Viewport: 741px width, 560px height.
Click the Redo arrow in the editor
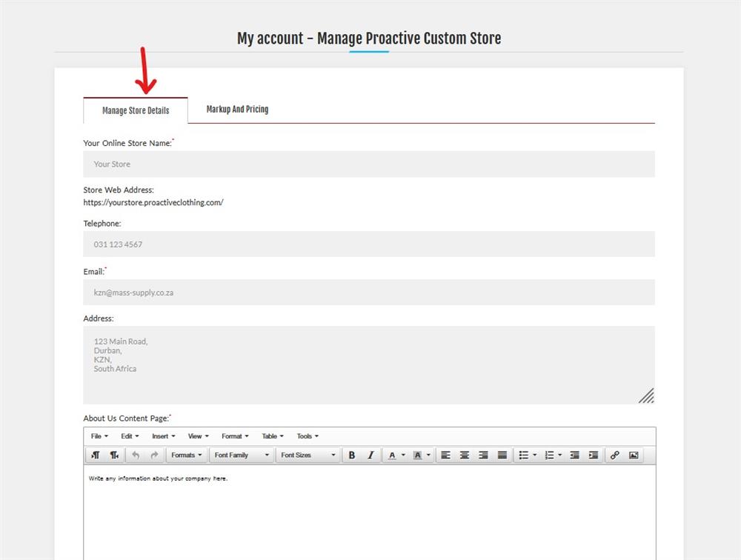(153, 455)
